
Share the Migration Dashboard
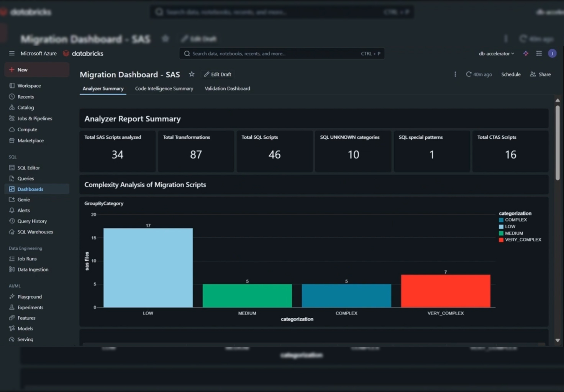tap(540, 74)
